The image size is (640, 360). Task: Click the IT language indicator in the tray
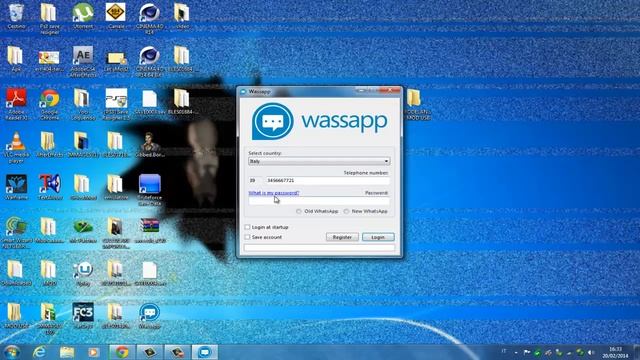tap(504, 351)
